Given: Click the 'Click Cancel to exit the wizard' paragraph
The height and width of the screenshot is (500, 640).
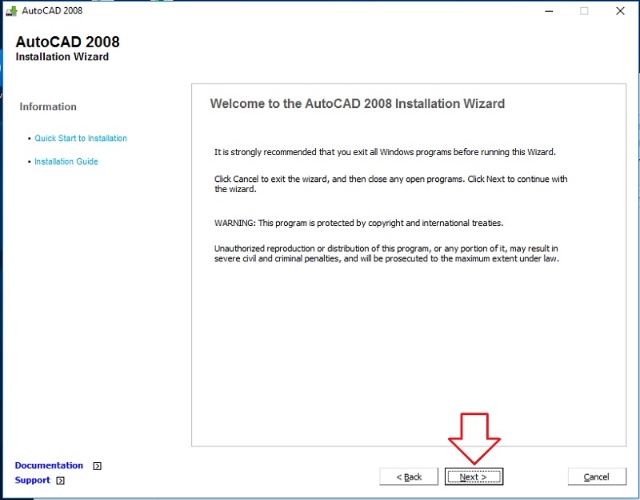Looking at the screenshot, I should click(x=391, y=184).
